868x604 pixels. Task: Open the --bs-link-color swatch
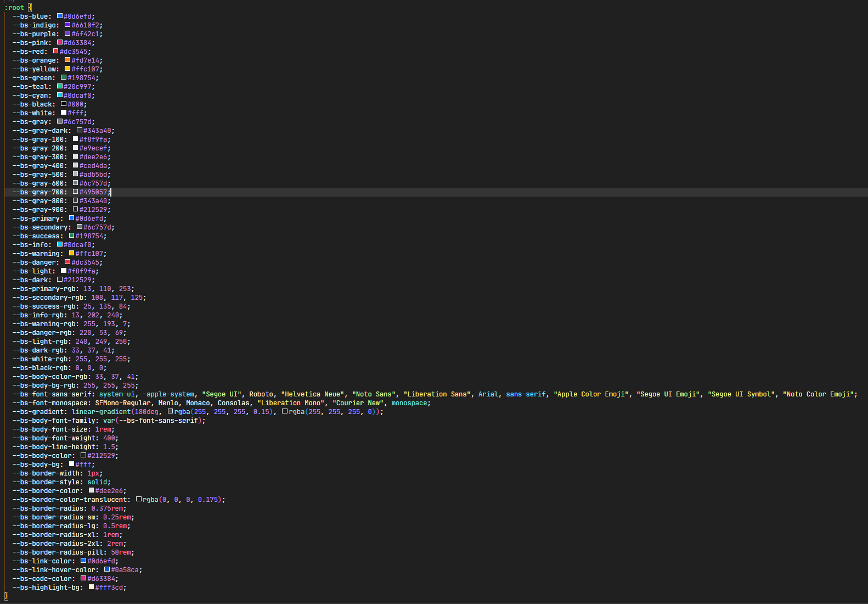click(83, 561)
